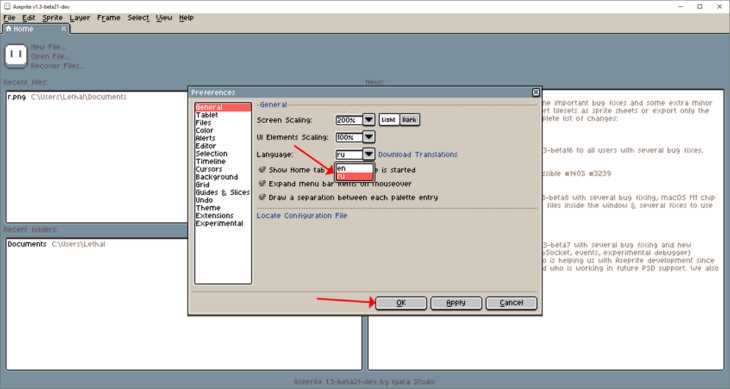Select Grid in preferences list
The width and height of the screenshot is (730, 389).
coord(223,185)
